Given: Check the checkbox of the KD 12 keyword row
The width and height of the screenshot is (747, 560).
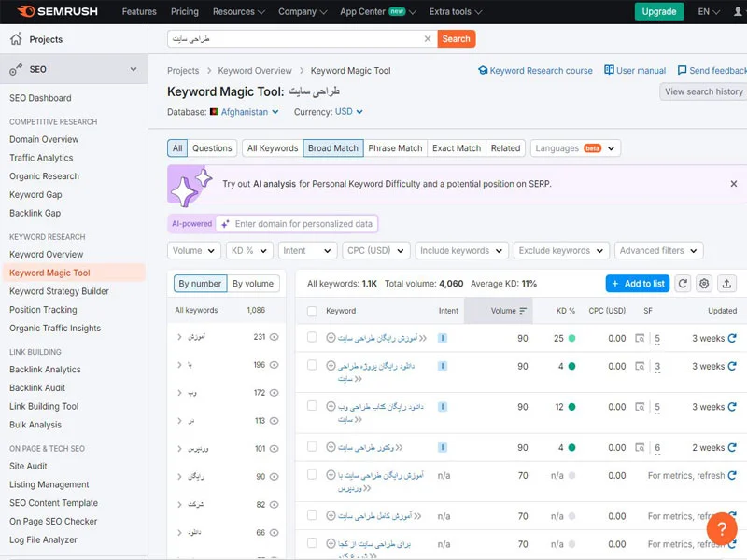Looking at the screenshot, I should point(312,406).
